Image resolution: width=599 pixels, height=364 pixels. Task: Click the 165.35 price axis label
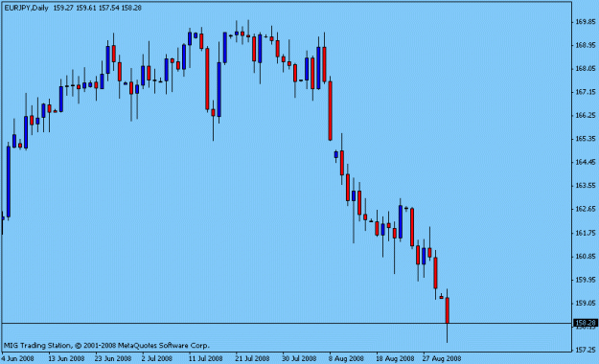point(586,139)
